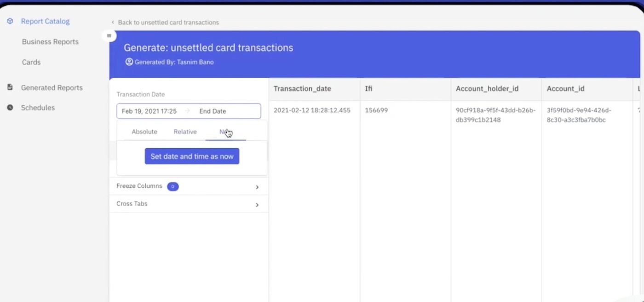
Task: Open Business Reports in the sidebar
Action: (x=50, y=41)
